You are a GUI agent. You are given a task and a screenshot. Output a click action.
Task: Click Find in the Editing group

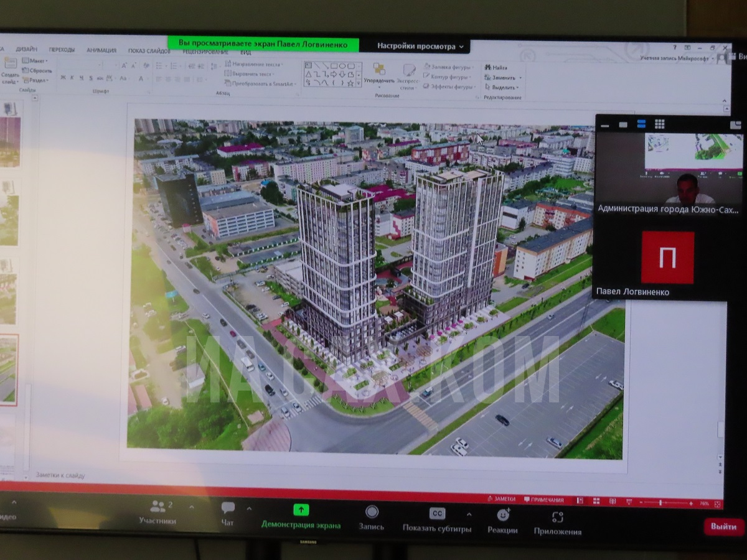coord(496,67)
